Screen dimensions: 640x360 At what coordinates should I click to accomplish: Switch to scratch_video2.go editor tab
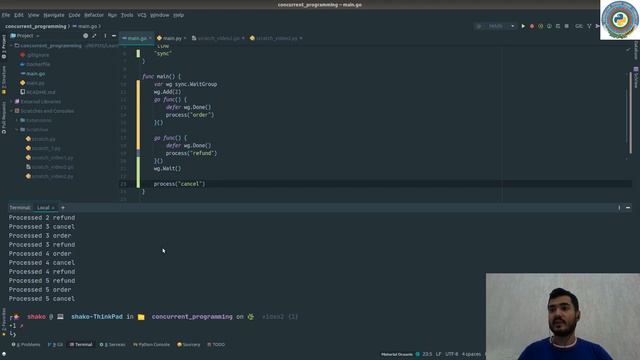(x=218, y=38)
